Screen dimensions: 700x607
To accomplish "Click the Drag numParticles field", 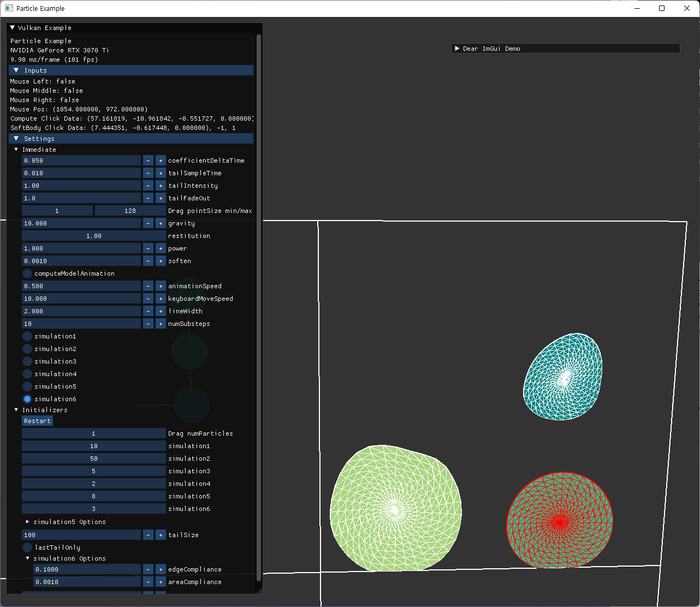I will pyautogui.click(x=94, y=433).
